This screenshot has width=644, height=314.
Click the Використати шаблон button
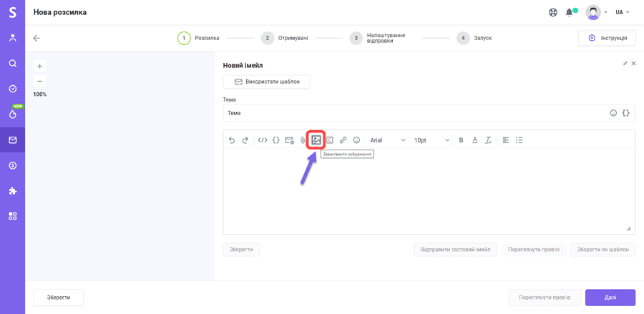pos(266,82)
